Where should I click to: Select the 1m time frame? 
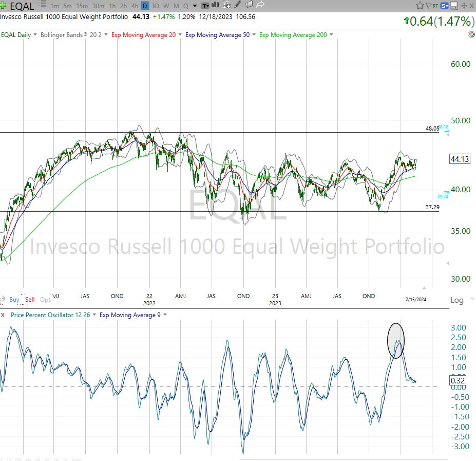pos(55,6)
